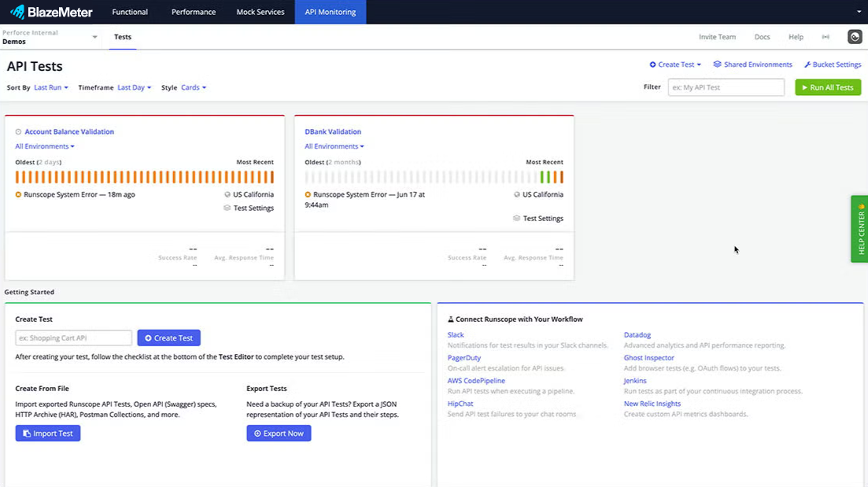868x487 pixels.
Task: Open Test Settings on DBank Validation card
Action: (537, 219)
